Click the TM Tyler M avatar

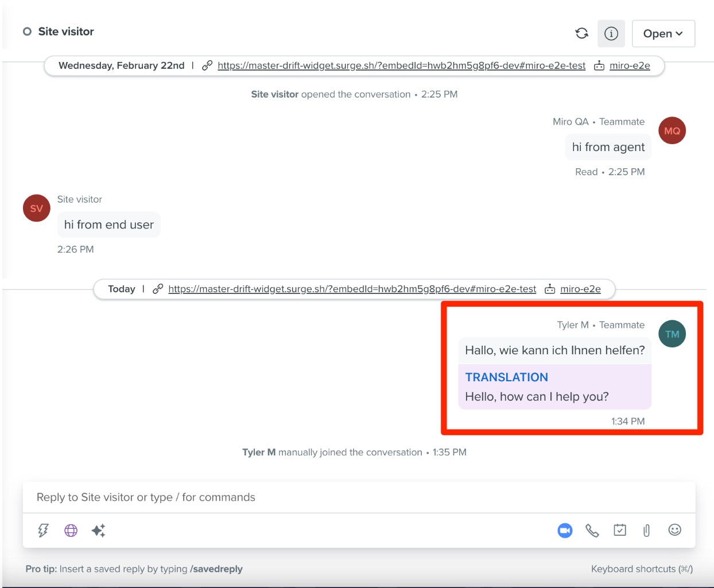coord(672,334)
